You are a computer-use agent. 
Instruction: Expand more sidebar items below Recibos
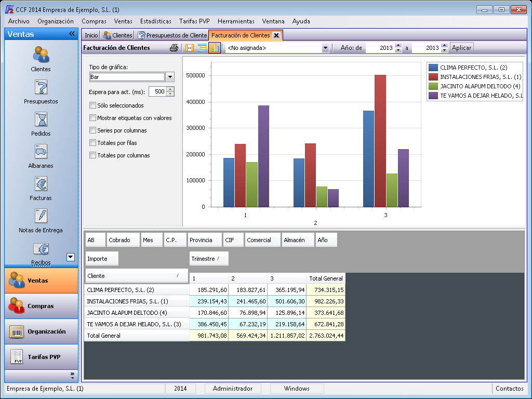tap(71, 257)
